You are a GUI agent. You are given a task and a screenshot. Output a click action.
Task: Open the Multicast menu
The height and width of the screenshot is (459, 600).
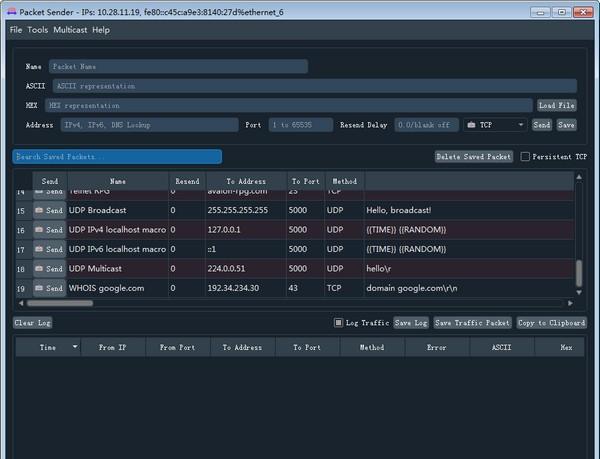pyautogui.click(x=70, y=30)
